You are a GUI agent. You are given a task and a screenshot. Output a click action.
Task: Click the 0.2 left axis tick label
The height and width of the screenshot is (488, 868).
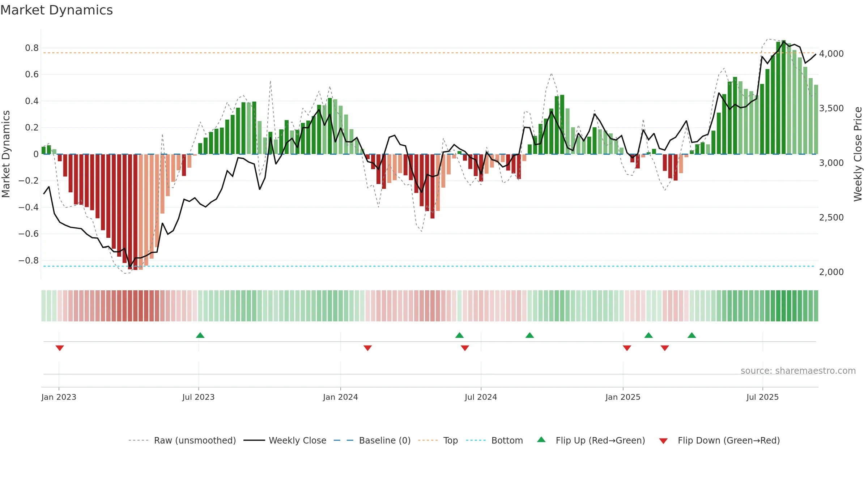(x=32, y=128)
